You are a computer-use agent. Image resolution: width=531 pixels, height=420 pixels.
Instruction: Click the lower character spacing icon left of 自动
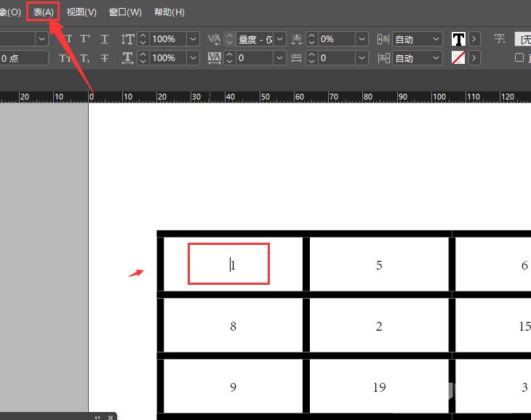(383, 58)
